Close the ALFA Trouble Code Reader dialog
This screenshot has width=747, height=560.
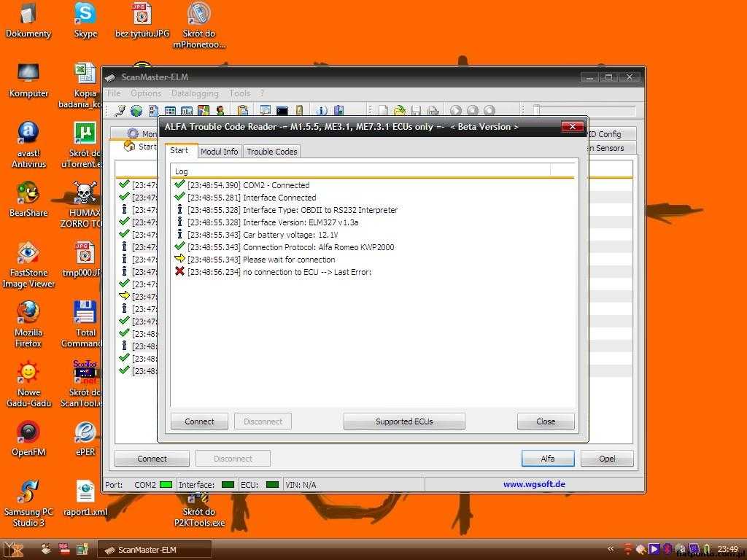click(x=572, y=127)
